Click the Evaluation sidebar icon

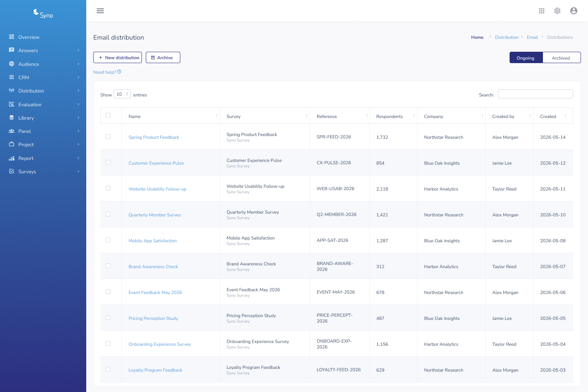tap(11, 104)
